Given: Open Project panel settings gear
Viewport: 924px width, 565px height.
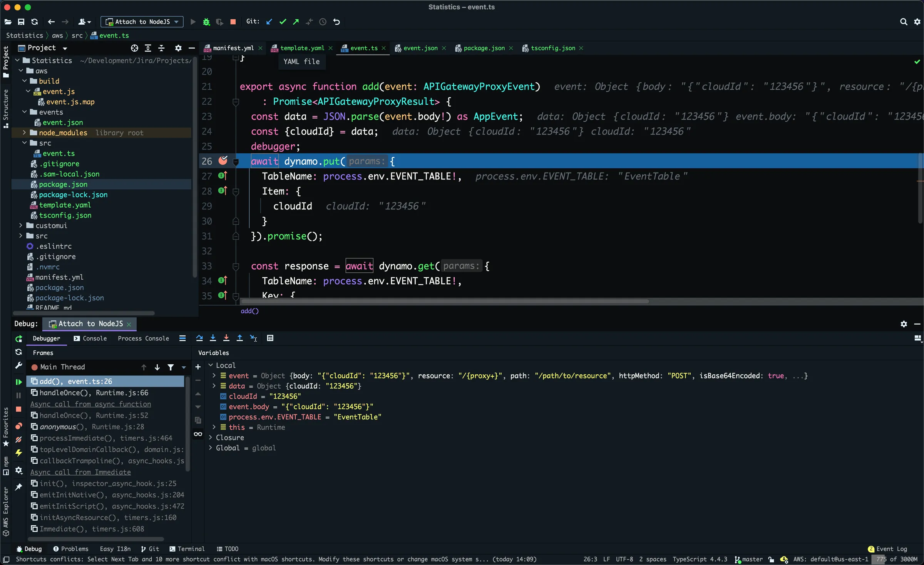Looking at the screenshot, I should (178, 48).
